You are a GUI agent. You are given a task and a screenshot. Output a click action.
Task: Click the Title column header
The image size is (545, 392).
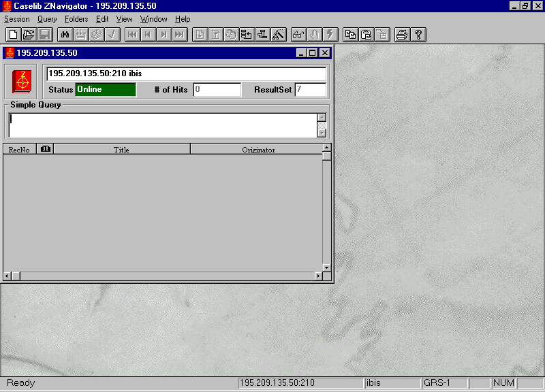coord(122,149)
